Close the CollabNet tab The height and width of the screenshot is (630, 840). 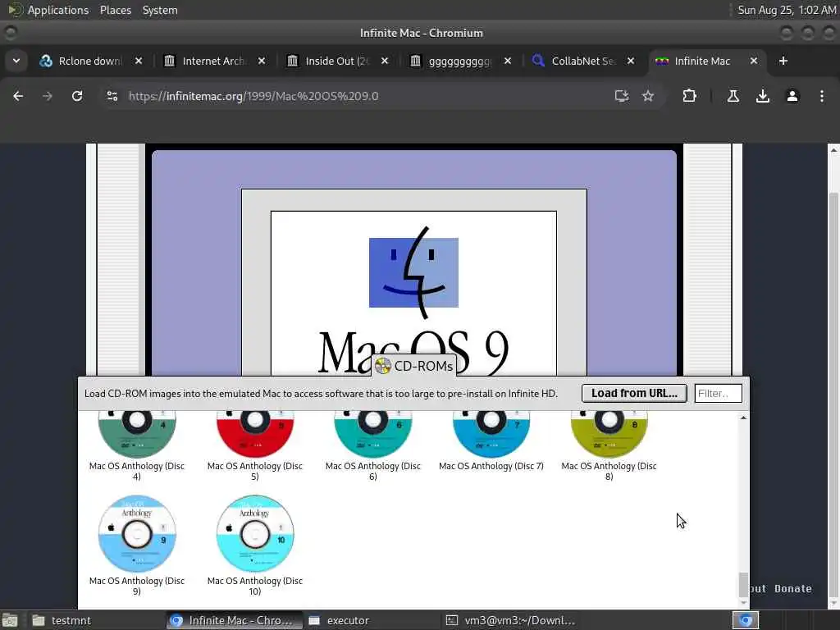pyautogui.click(x=631, y=61)
